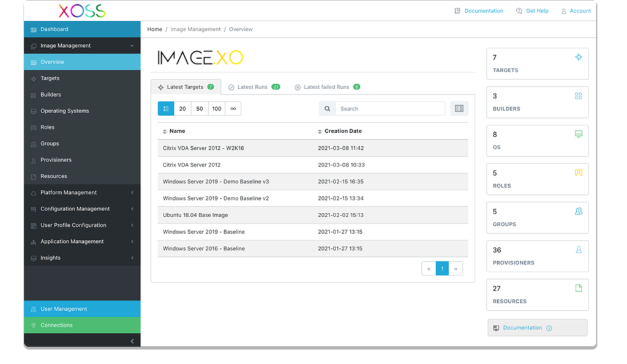Go to next page of table

456,269
